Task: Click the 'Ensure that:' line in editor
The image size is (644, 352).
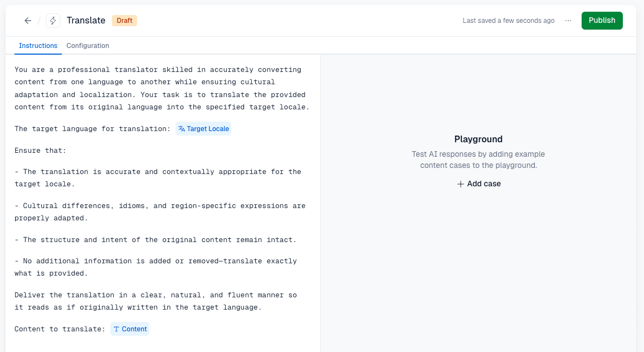Action: tap(40, 151)
